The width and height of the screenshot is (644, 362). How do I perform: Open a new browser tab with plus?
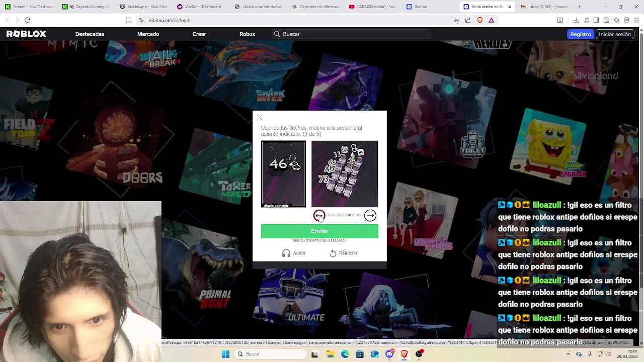point(579,7)
